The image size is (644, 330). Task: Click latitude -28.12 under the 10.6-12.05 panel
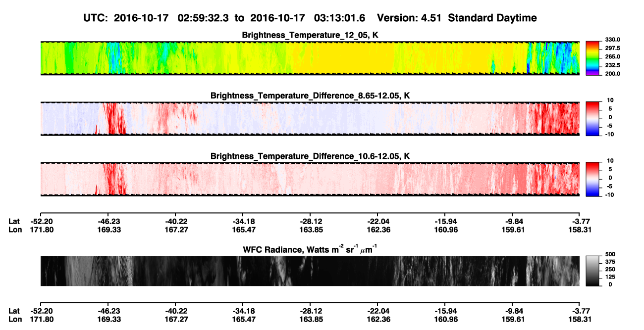310,221
